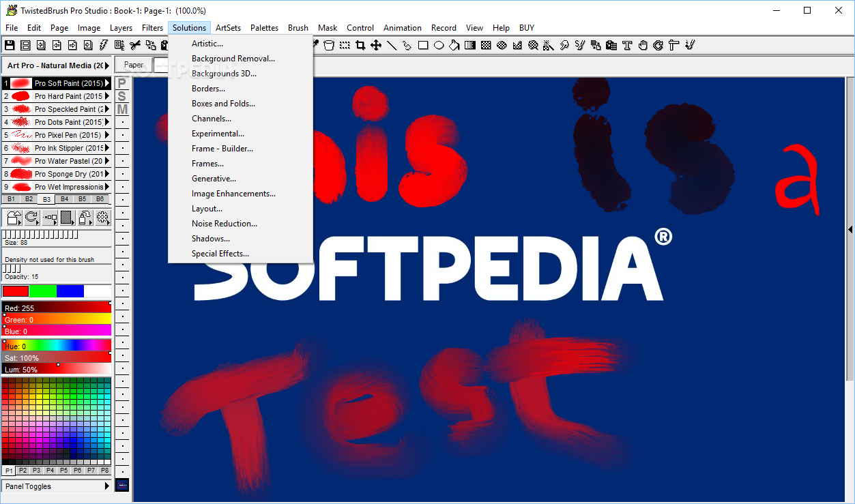Switch to palette P1 tab

(9, 471)
